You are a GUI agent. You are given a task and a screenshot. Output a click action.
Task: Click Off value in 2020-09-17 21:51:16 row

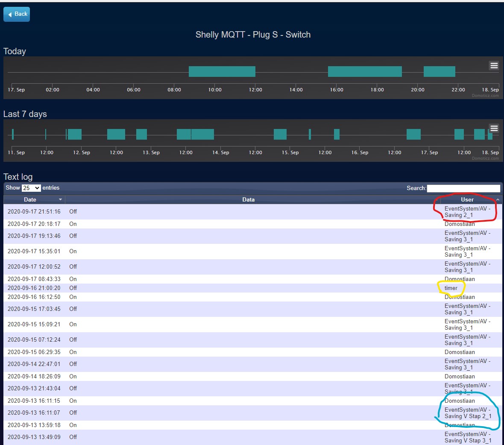coord(73,211)
